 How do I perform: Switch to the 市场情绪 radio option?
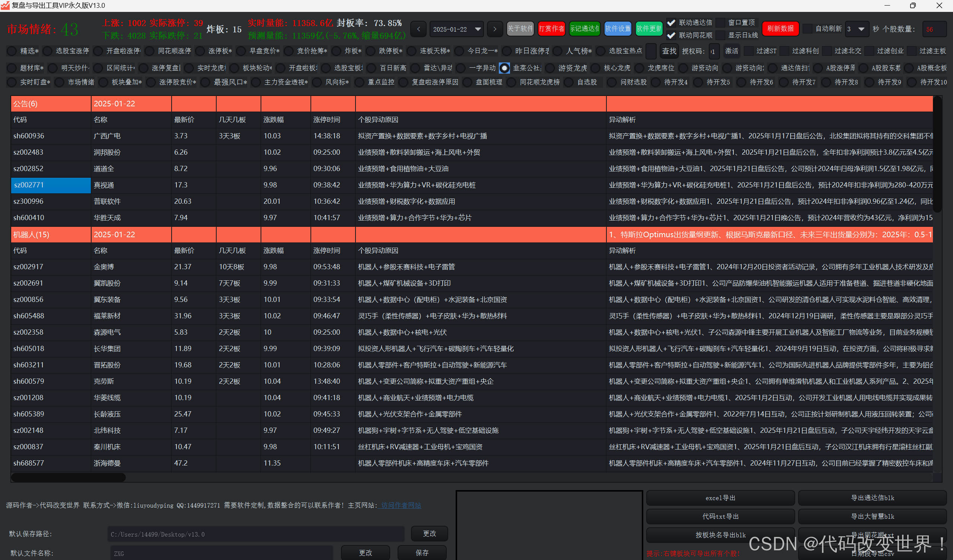60,83
